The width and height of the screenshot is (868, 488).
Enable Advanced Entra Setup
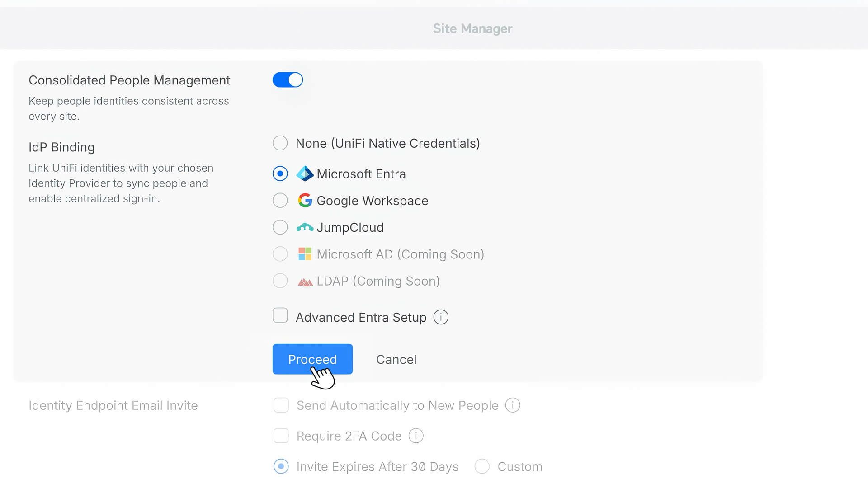(x=280, y=315)
